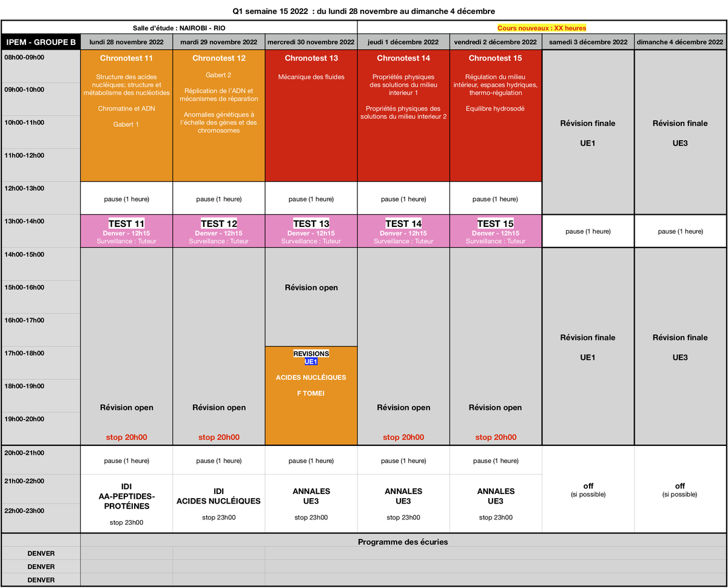Click the first DENVER row label
The image size is (728, 588).
click(41, 553)
